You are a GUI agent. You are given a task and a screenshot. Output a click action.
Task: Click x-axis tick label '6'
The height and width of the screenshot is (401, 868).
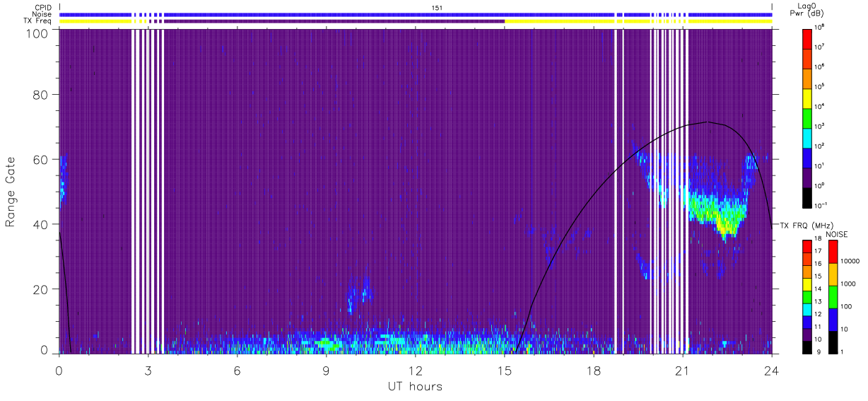click(x=237, y=371)
